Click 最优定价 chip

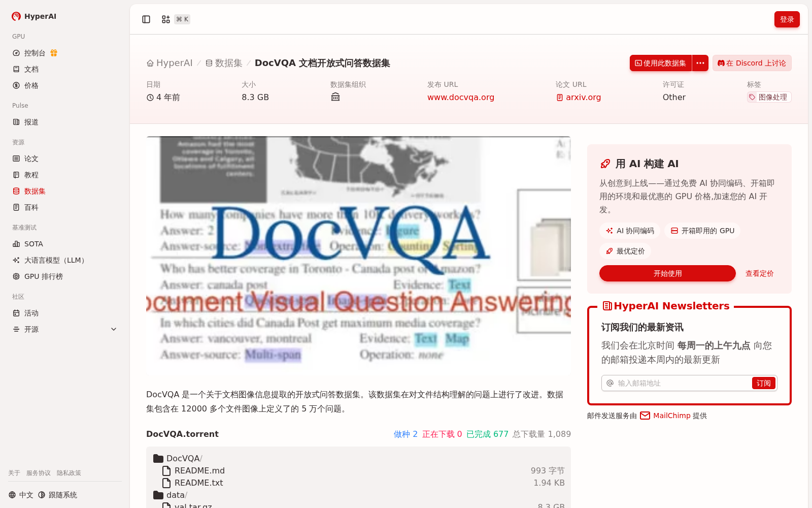coord(625,251)
